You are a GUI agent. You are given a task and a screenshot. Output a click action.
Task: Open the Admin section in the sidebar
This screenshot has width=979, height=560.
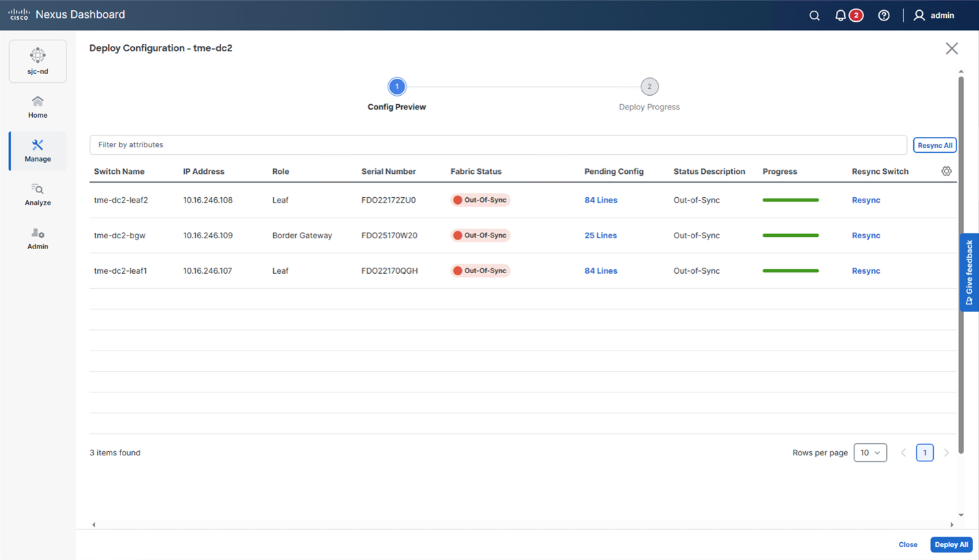point(38,239)
